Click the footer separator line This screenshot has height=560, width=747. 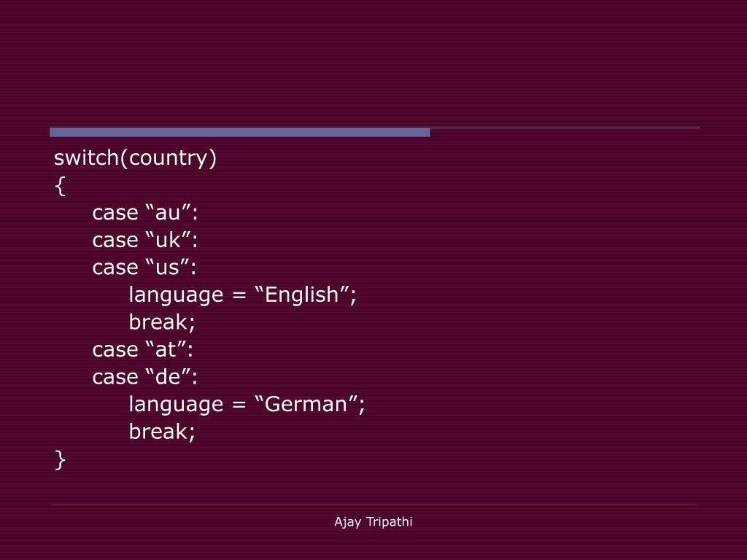373,504
